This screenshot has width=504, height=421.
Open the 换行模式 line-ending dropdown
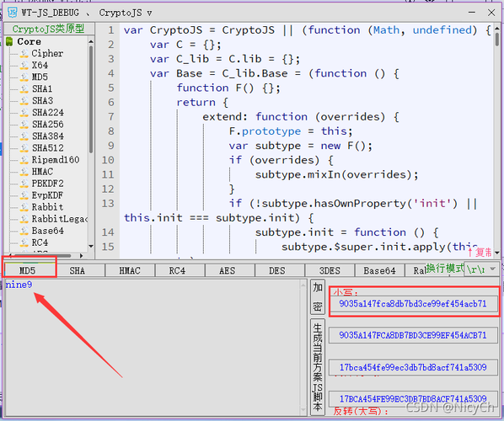click(481, 269)
